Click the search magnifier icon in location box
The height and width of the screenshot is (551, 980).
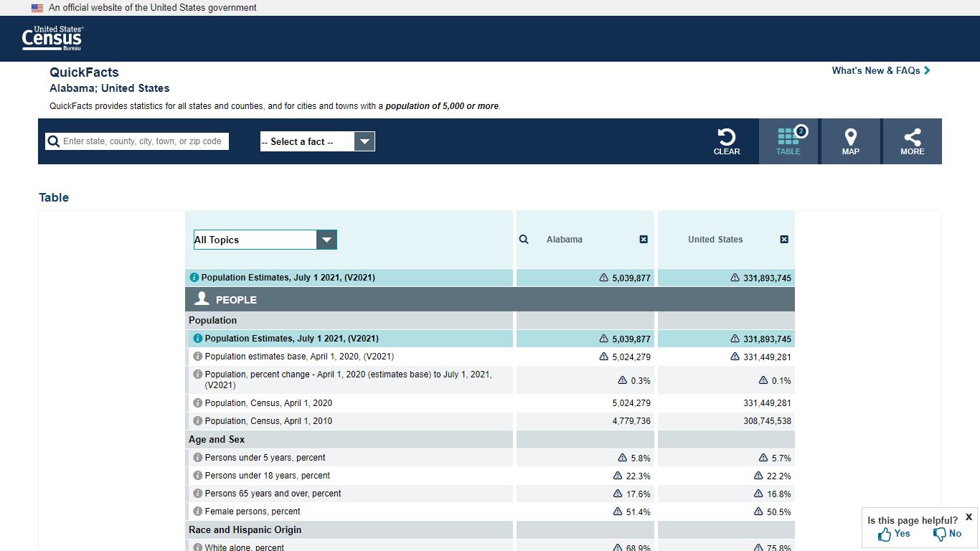(53, 141)
